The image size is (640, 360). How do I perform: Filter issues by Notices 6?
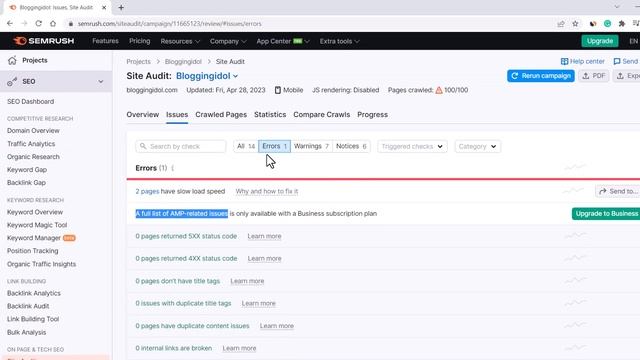(x=351, y=146)
